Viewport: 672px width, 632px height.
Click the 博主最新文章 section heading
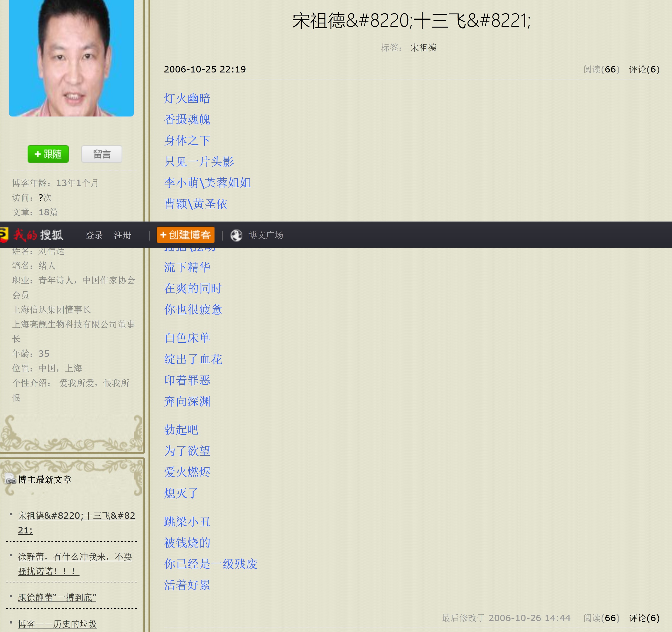[x=45, y=479]
